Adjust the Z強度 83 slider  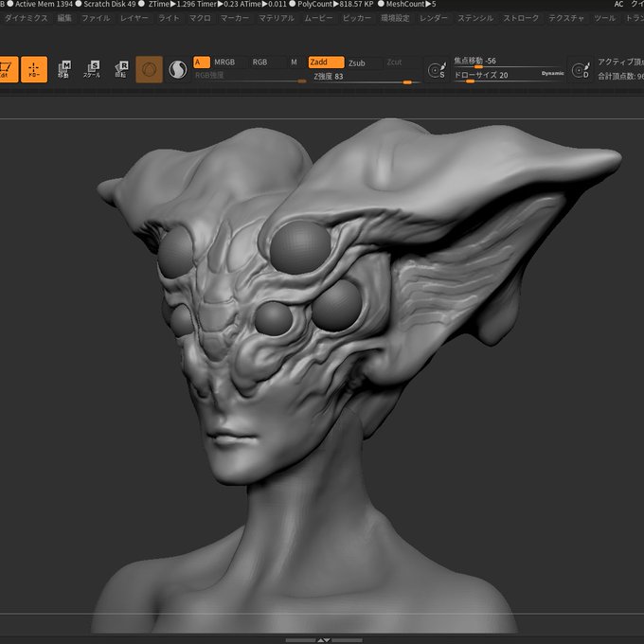tap(366, 78)
